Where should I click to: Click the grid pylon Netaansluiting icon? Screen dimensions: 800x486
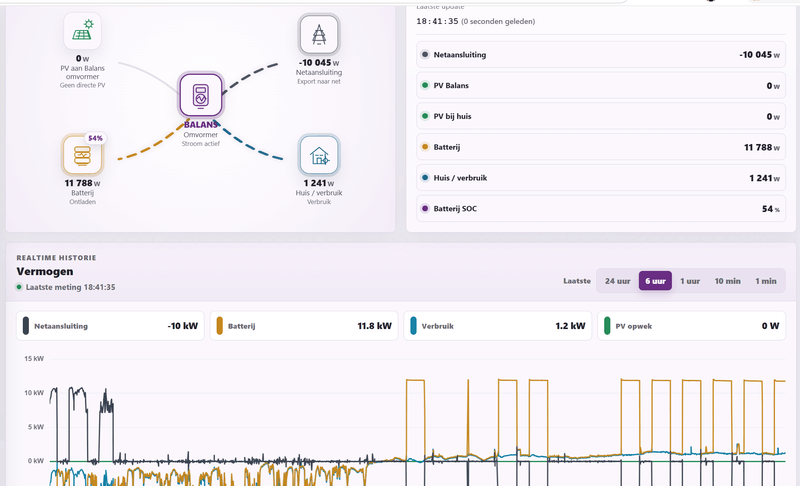click(319, 35)
